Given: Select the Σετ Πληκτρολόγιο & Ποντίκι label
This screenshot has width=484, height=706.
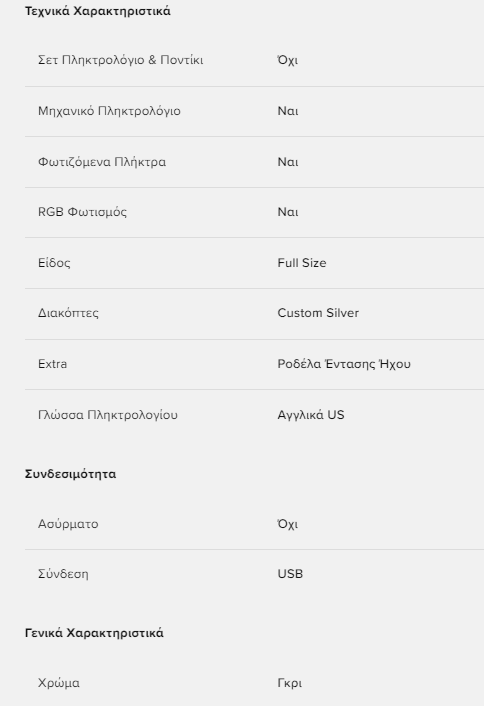Looking at the screenshot, I should point(121,60).
